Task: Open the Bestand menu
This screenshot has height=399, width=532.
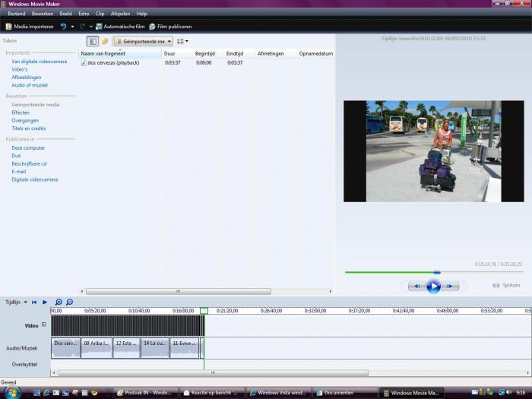Action: [x=16, y=14]
